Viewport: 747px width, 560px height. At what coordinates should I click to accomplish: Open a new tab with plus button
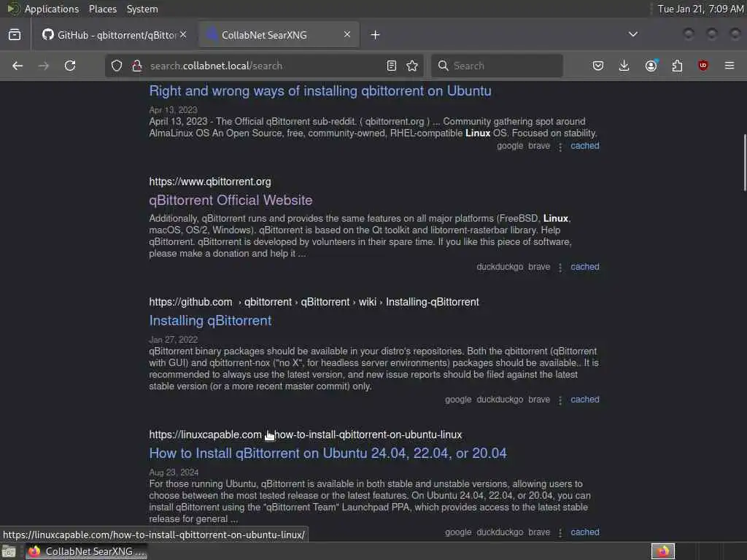376,35
